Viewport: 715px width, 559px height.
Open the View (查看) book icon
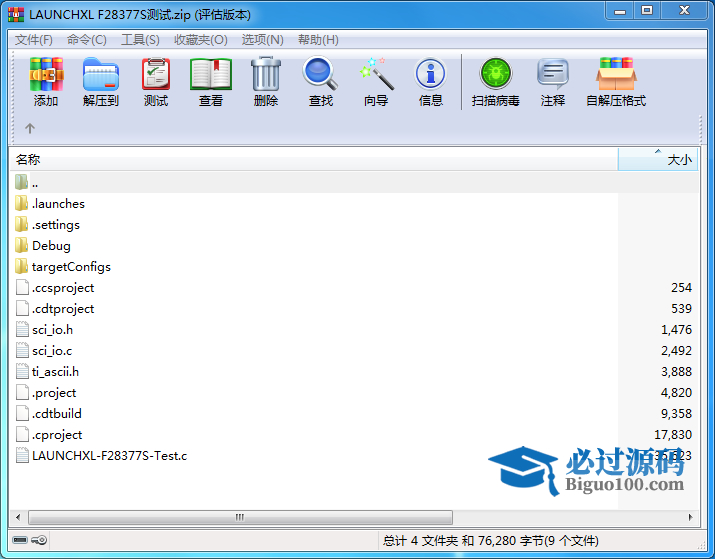click(211, 74)
